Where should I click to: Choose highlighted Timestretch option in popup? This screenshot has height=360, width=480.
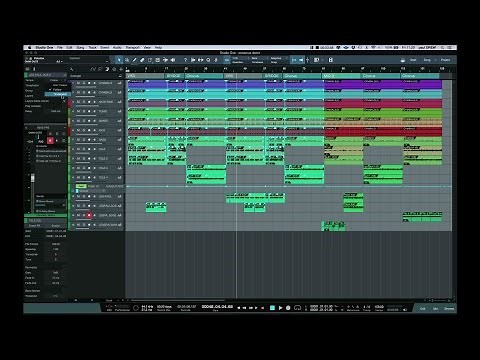(x=57, y=94)
